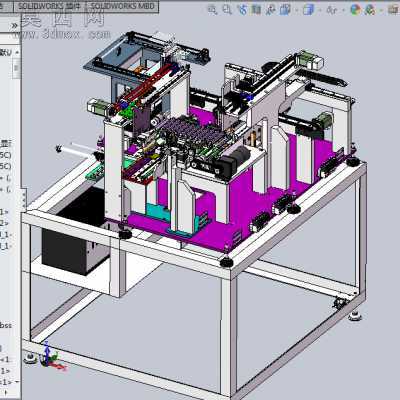Open the View Orientation cube
The height and width of the screenshot is (400, 400).
pyautogui.click(x=285, y=10)
